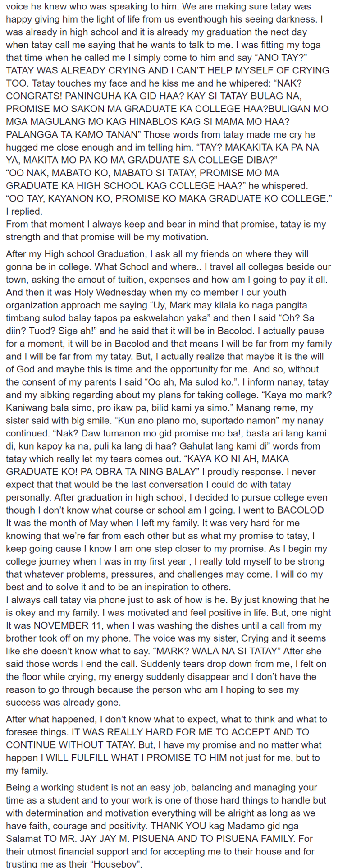The width and height of the screenshot is (338, 868).
Task: Click the line "I replied."
Action: tap(23, 211)
